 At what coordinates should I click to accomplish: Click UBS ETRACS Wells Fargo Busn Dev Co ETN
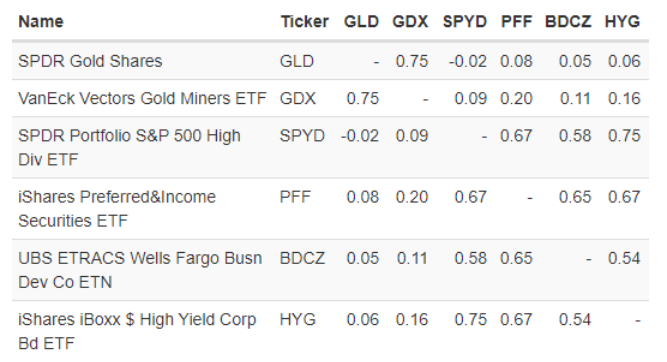[140, 270]
